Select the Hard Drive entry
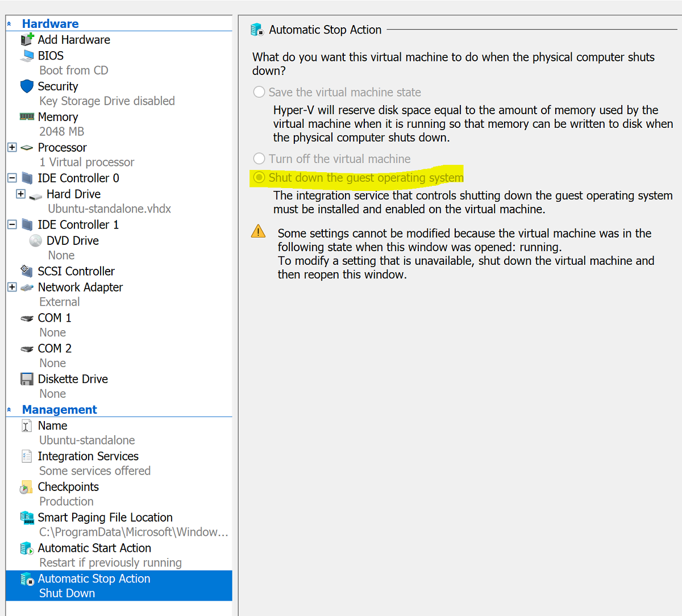The width and height of the screenshot is (682, 616). (73, 194)
